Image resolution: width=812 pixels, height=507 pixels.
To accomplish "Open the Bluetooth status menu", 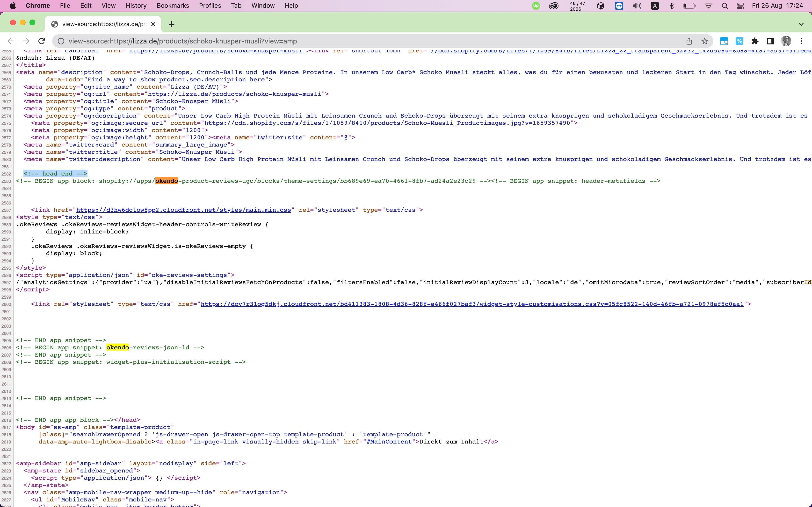I will point(671,6).
